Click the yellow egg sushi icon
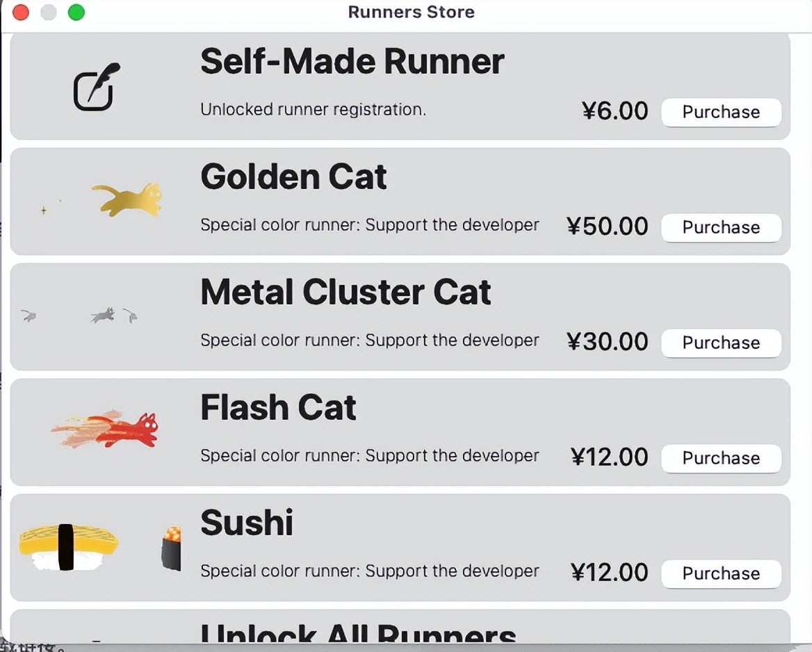 [68, 546]
